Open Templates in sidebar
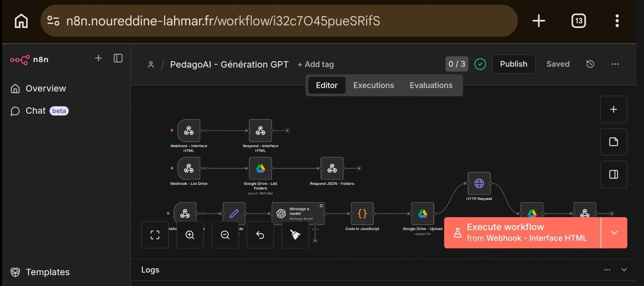 (40, 272)
